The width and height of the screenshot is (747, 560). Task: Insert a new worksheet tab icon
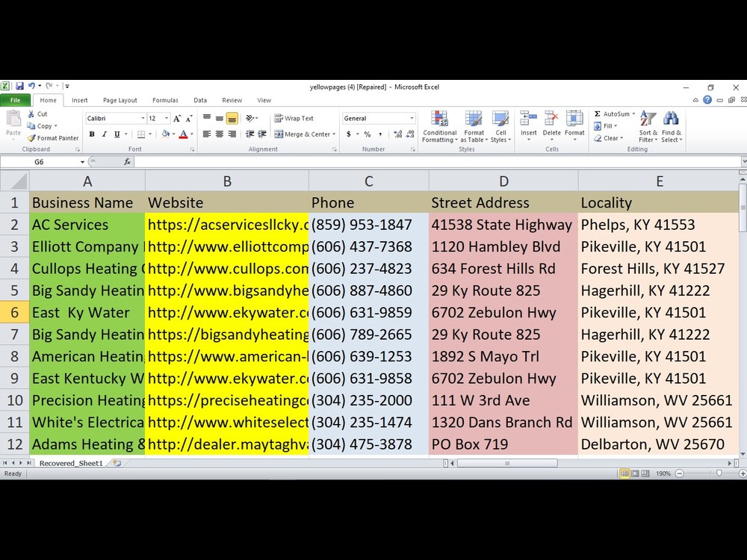point(117,463)
